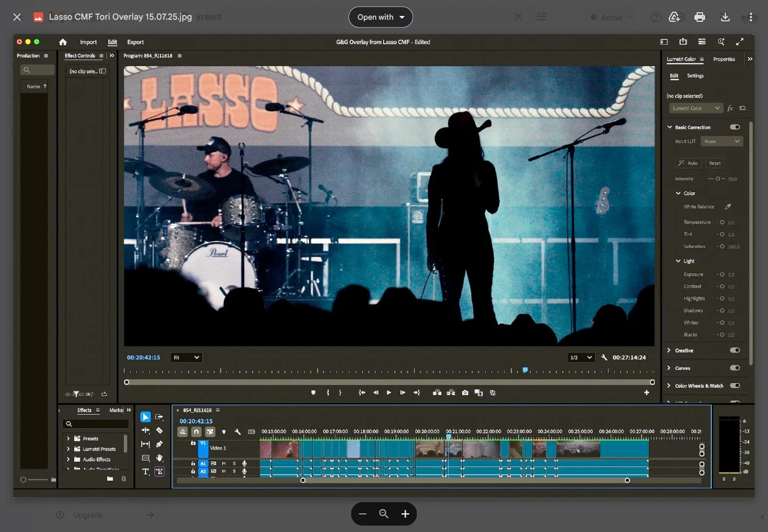Click the Quick Export share icon
The image size is (768, 532).
coord(683,42)
